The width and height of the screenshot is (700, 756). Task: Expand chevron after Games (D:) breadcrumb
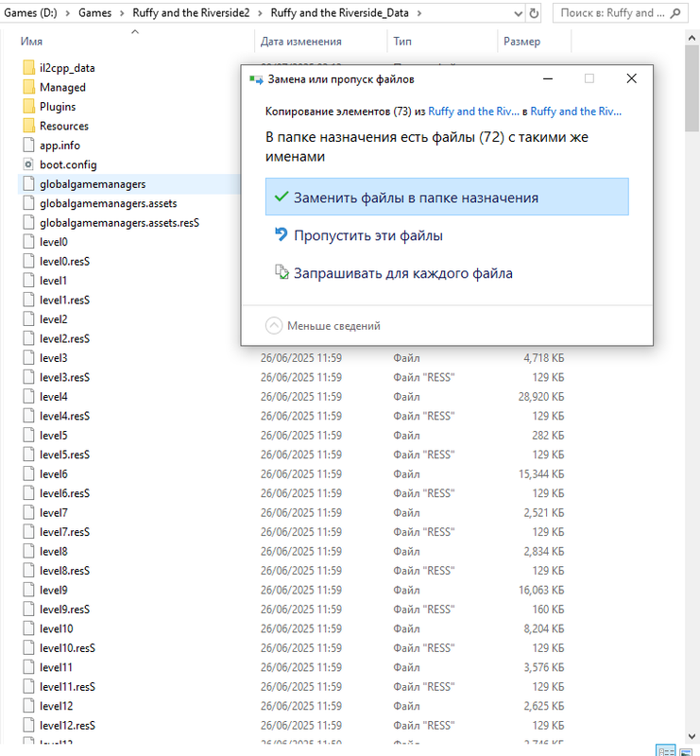(x=67, y=13)
